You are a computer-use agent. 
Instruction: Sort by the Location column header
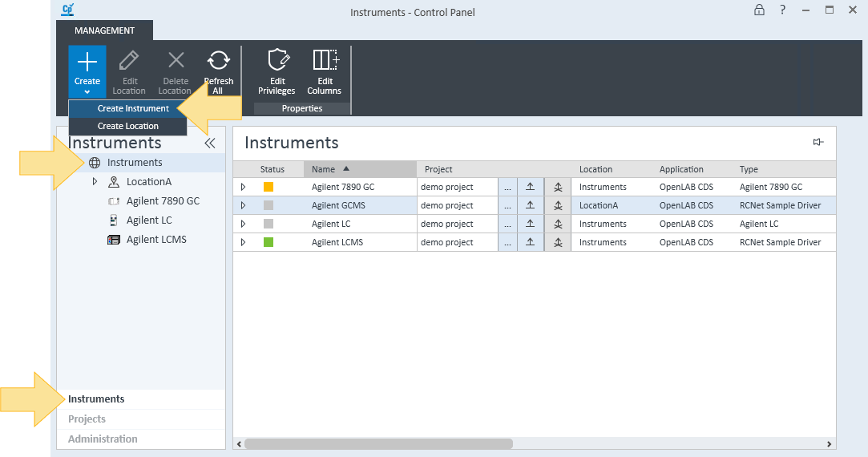(595, 169)
